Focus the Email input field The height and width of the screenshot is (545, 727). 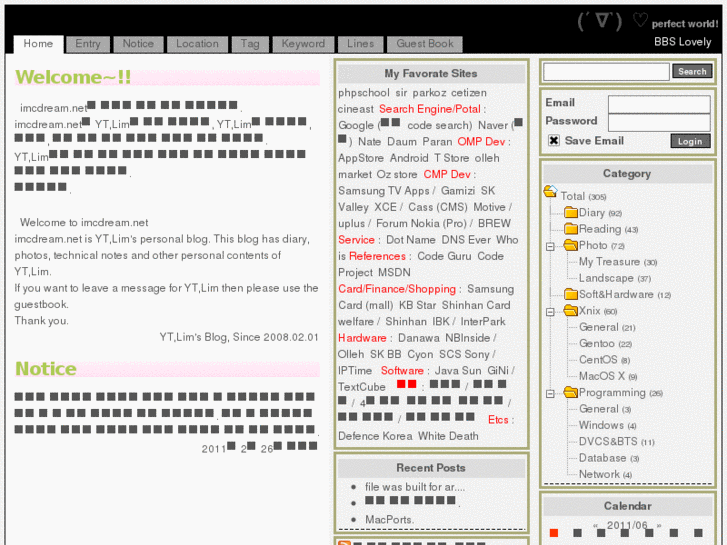[659, 104]
